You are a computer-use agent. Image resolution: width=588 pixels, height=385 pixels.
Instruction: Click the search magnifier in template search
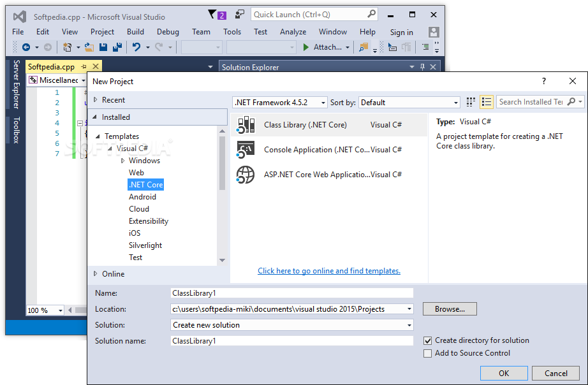coord(571,101)
